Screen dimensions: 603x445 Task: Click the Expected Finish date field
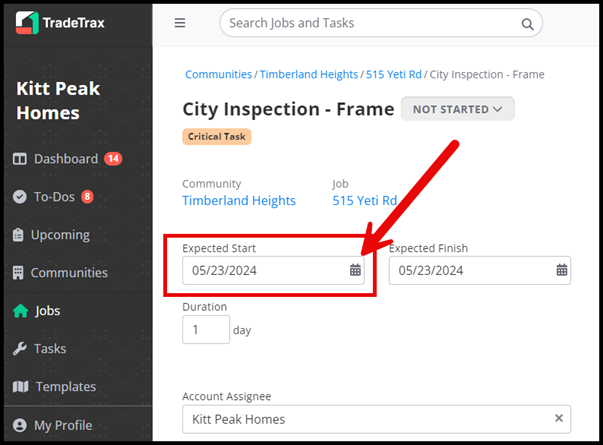480,270
